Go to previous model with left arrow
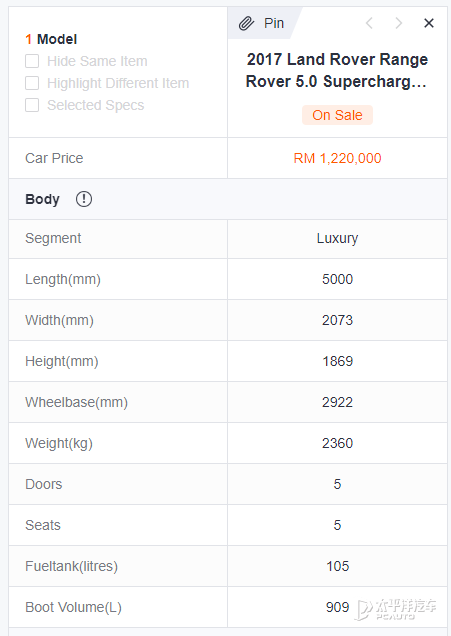This screenshot has width=451, height=636. pyautogui.click(x=369, y=23)
